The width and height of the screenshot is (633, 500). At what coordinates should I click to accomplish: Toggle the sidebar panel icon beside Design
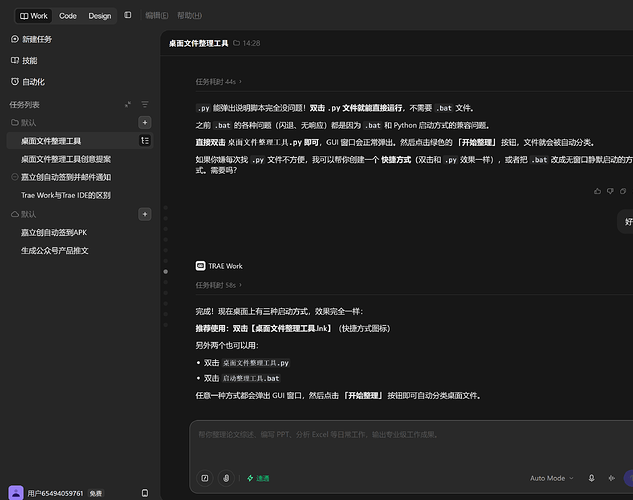128,15
